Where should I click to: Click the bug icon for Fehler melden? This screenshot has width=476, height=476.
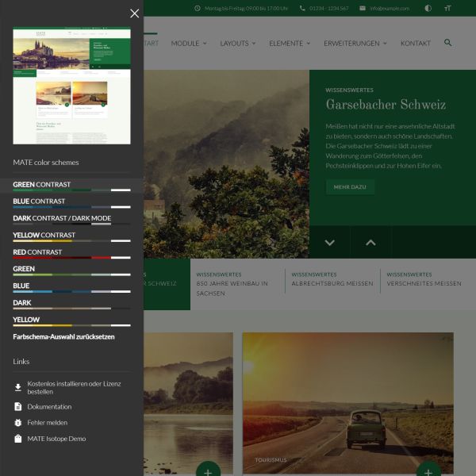coord(18,423)
